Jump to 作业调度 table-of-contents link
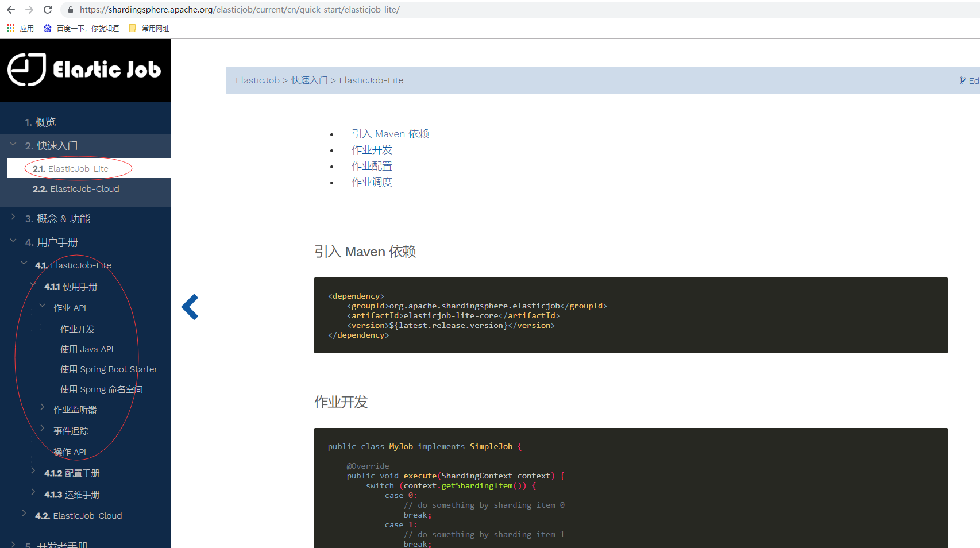The height and width of the screenshot is (548, 980). tap(372, 182)
